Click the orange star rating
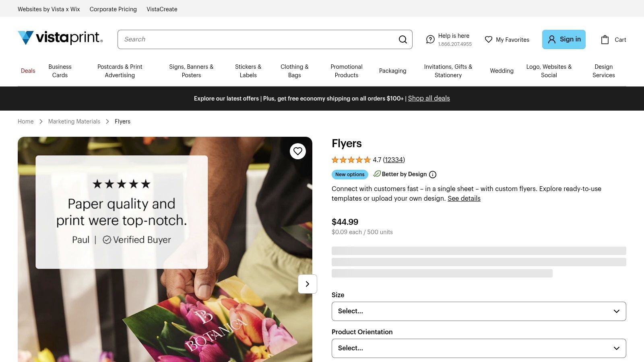Image resolution: width=644 pixels, height=362 pixels. pos(351,160)
